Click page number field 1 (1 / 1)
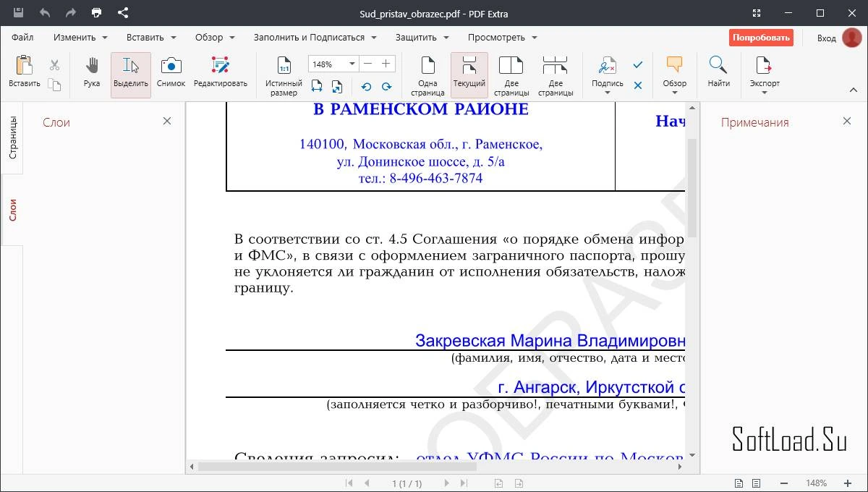Viewport: 868px width, 492px height. (x=407, y=483)
